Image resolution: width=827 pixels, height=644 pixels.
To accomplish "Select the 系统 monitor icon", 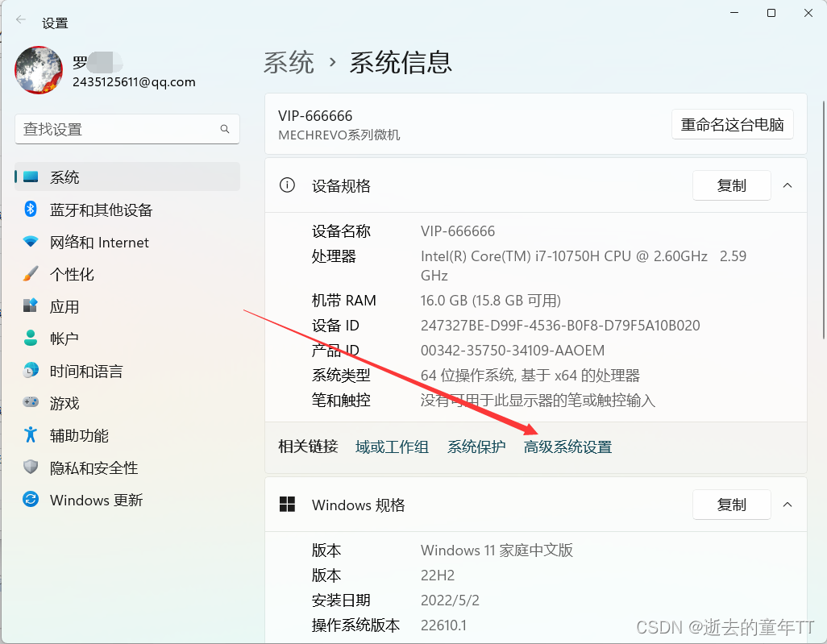I will click(31, 177).
